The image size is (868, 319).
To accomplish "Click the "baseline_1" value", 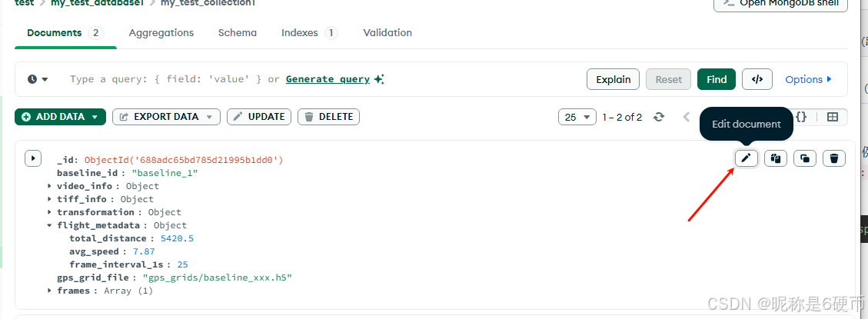I will 165,173.
